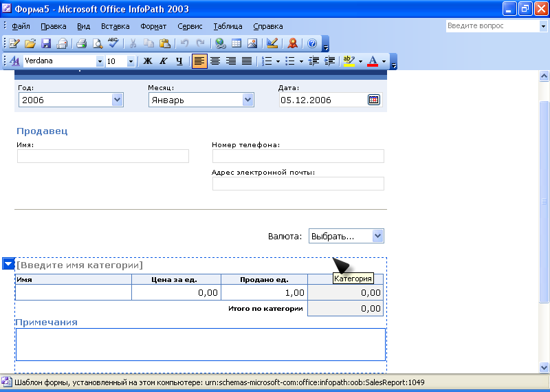Click the font color button
Image resolution: width=550 pixels, height=392 pixels.
(x=372, y=61)
